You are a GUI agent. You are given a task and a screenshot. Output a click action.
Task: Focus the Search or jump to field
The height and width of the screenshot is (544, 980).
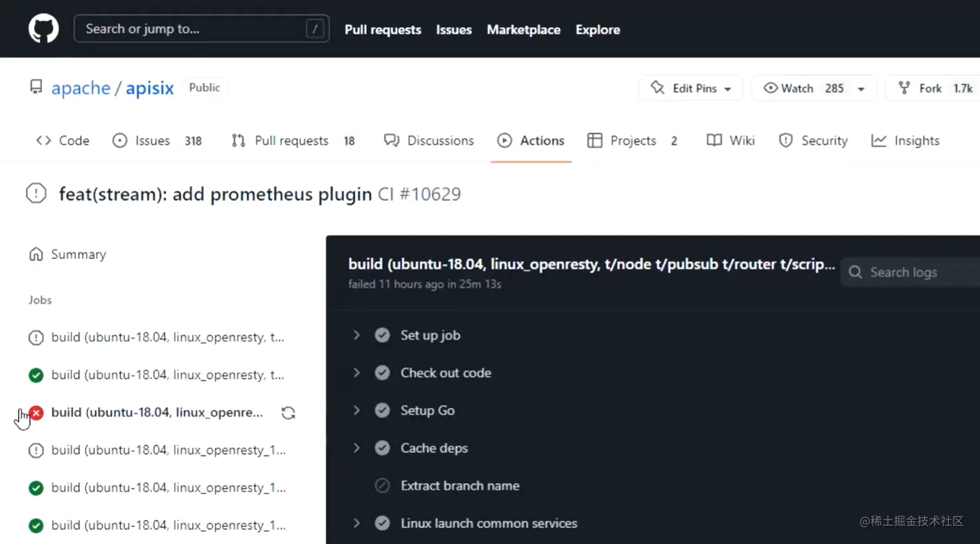tap(194, 29)
